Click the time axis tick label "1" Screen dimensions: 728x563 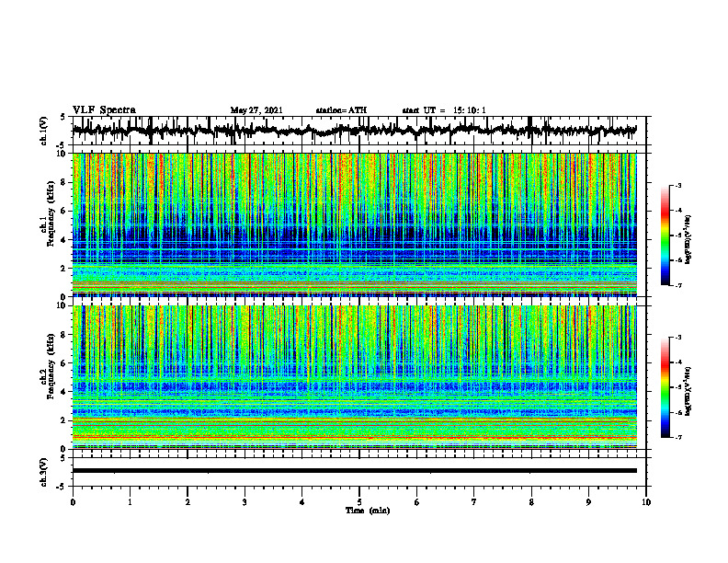pos(130,502)
